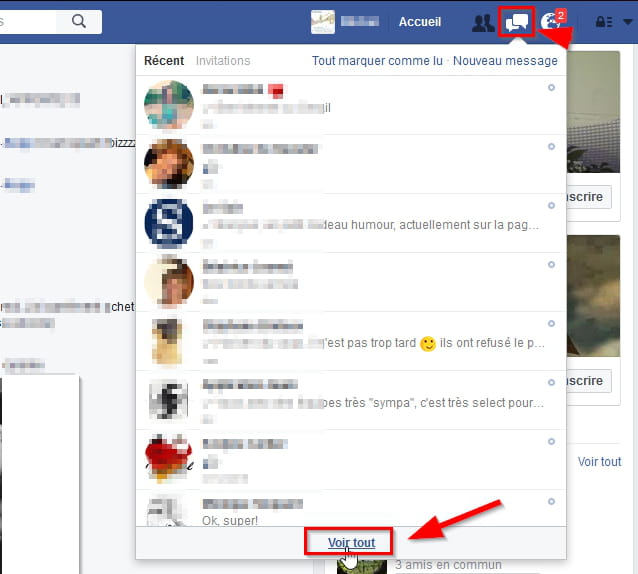Open conversation mentioning 'est pas trop tard'

351,341
